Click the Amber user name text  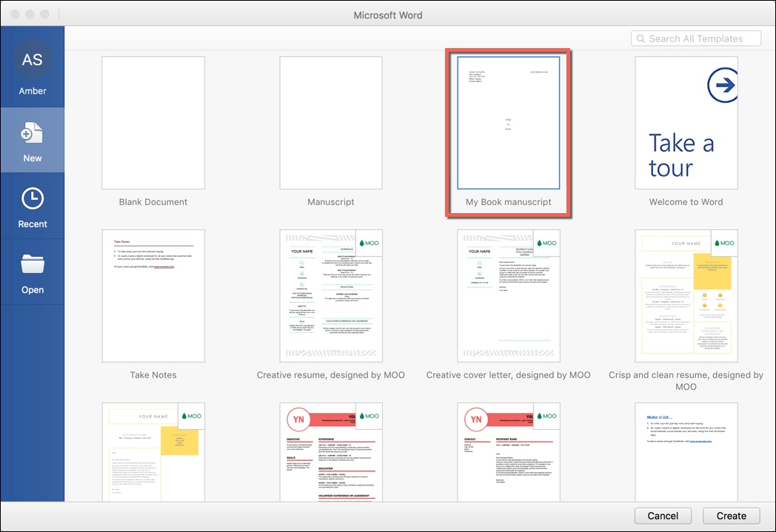pos(32,91)
